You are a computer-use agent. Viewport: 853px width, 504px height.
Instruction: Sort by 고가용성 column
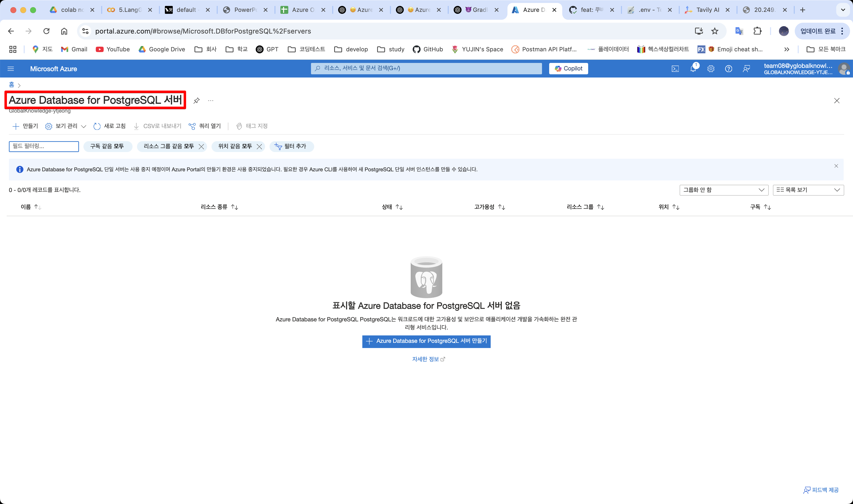(490, 207)
